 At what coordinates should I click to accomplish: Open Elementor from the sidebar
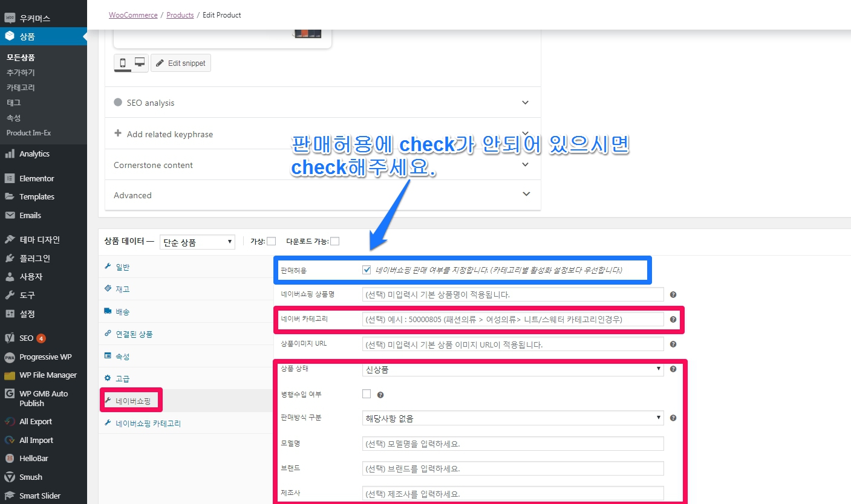[x=36, y=178]
